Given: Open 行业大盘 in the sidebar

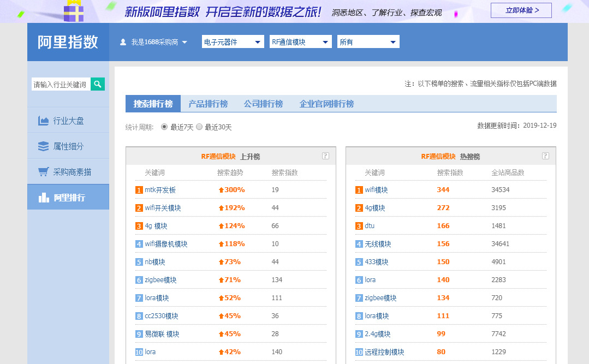Looking at the screenshot, I should (x=68, y=121).
